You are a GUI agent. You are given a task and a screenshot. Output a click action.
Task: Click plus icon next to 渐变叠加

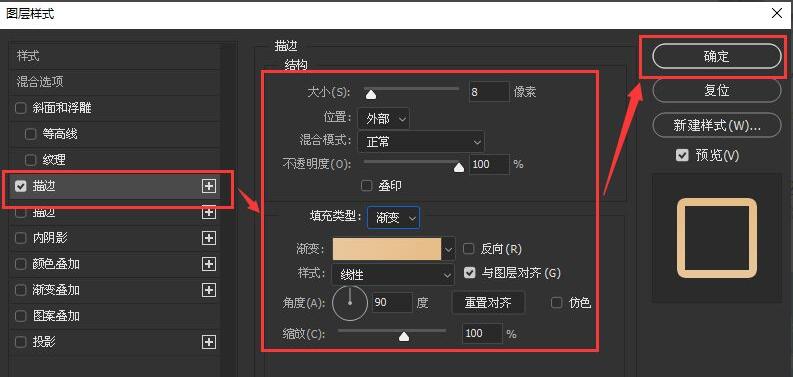click(x=208, y=290)
